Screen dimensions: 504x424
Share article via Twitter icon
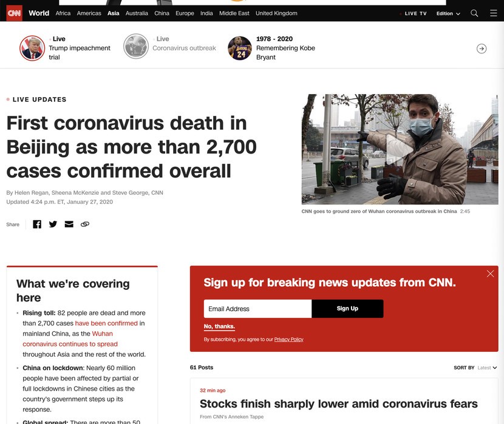coord(53,224)
